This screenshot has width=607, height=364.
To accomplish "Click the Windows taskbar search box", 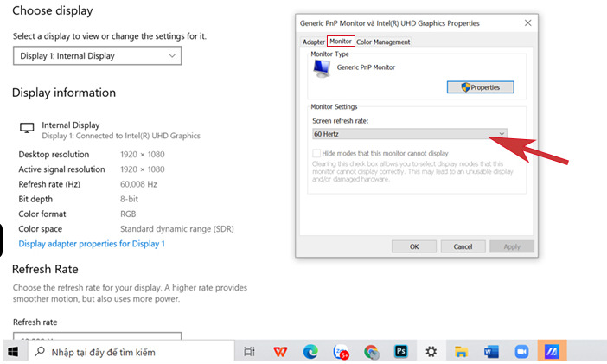I will [130, 352].
